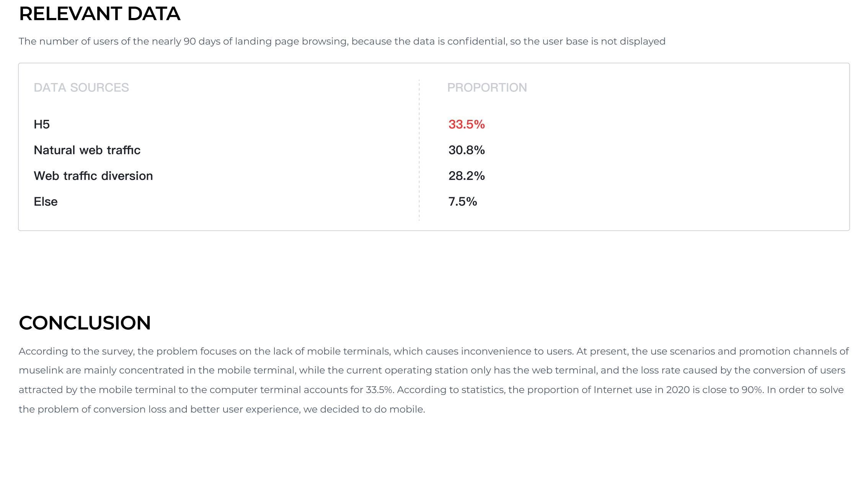
Task: Select the Else row label
Action: click(x=46, y=201)
